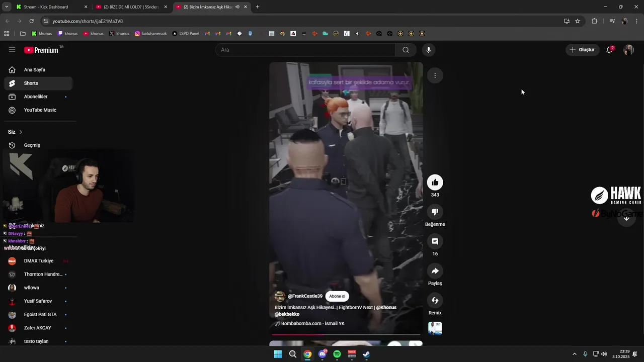
Task: Open the Short's sound thumbnail
Action: click(x=435, y=328)
